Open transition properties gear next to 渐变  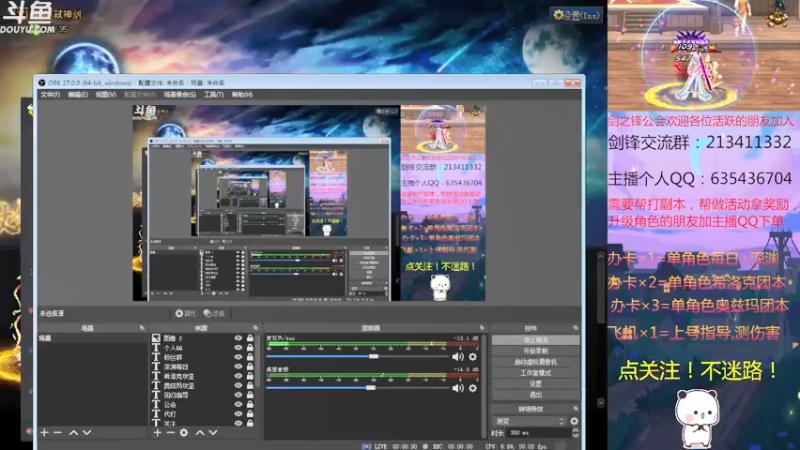pos(574,421)
